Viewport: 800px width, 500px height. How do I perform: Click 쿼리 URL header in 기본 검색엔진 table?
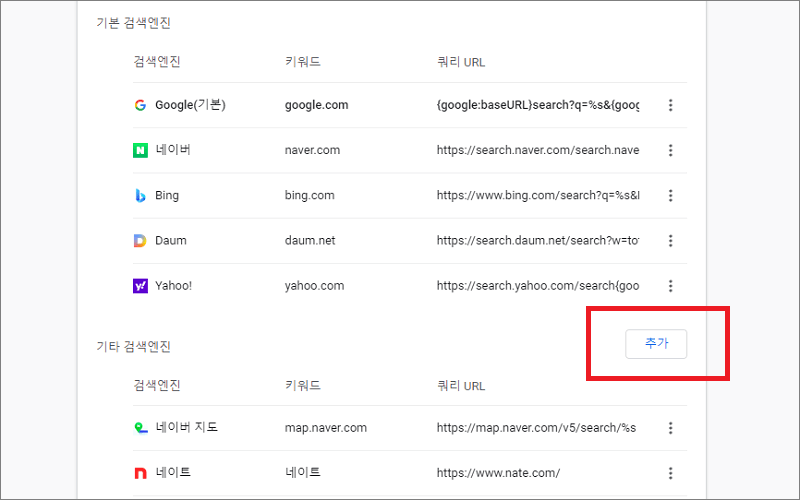point(461,62)
